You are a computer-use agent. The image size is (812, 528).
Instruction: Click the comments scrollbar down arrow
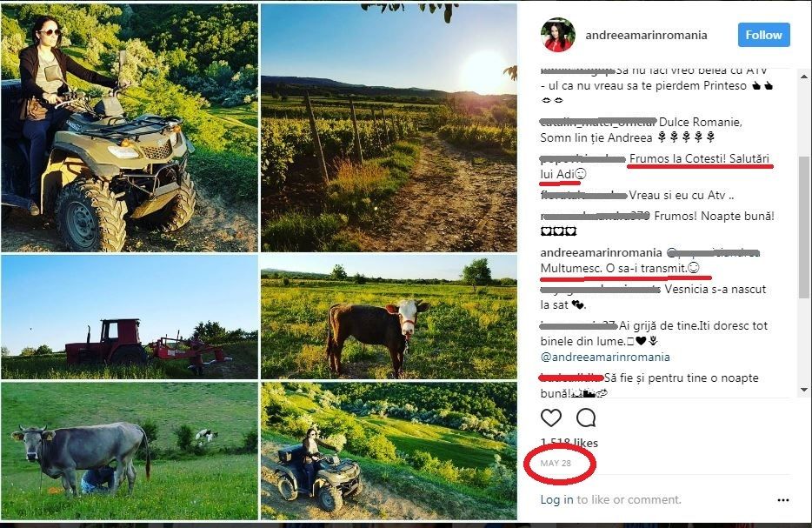pos(804,390)
